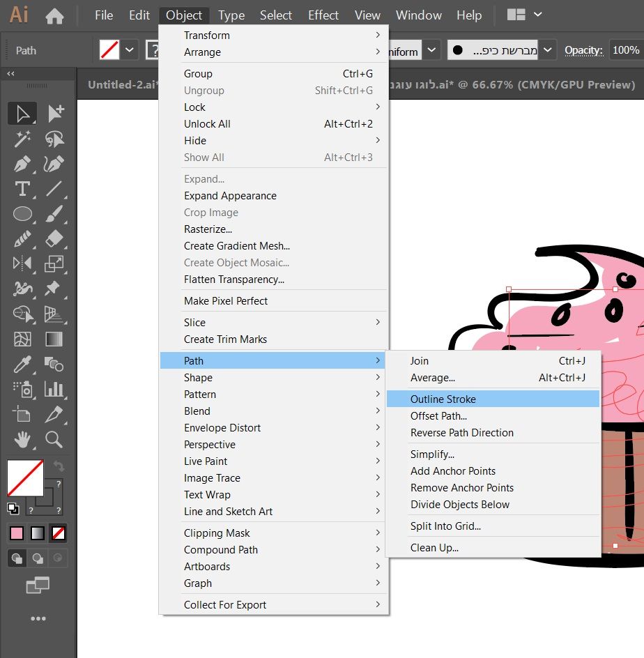Select the Eraser tool
Viewport: 644px width, 658px height.
coord(54,239)
